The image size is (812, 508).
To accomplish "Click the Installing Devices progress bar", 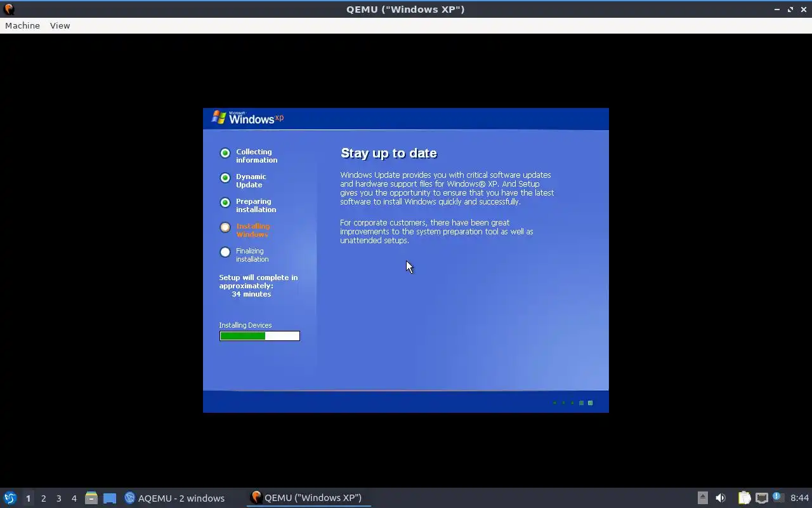I will coord(259,336).
